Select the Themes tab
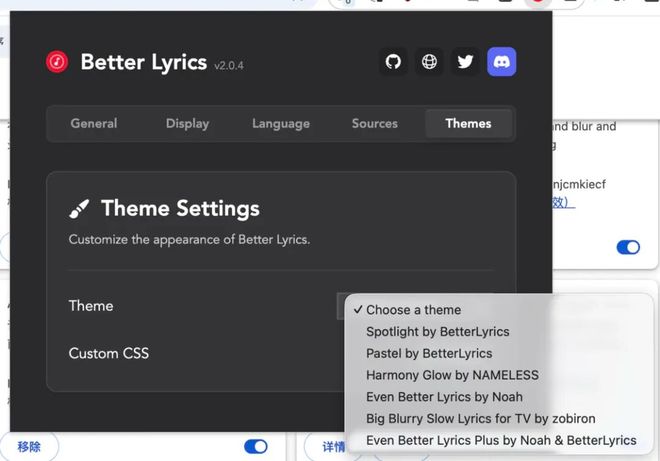This screenshot has height=461, width=660. click(468, 124)
